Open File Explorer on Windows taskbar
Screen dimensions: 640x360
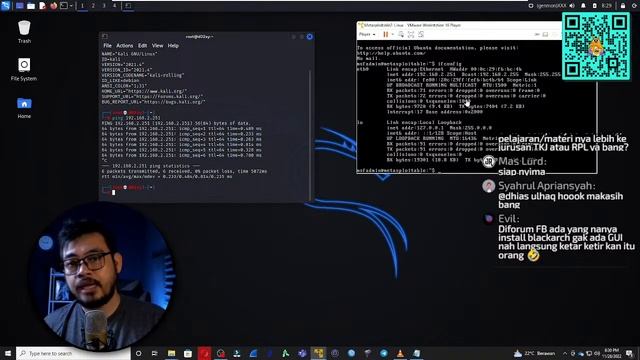(x=171, y=353)
